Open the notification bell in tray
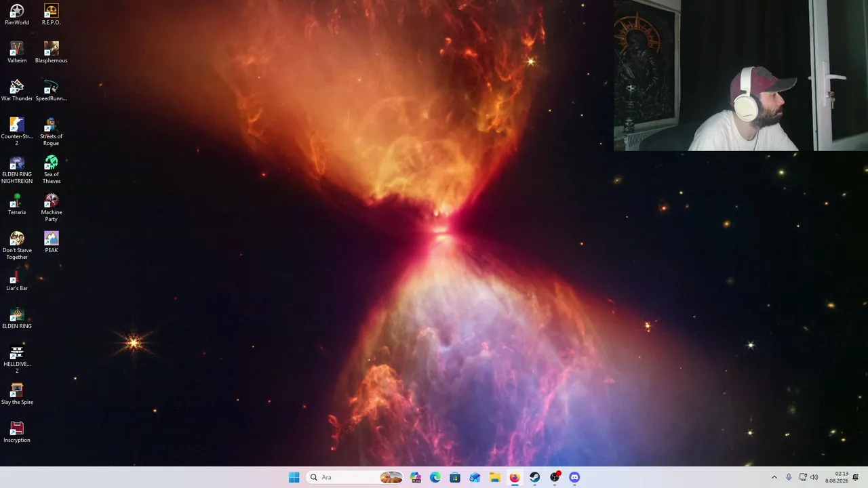 click(856, 477)
